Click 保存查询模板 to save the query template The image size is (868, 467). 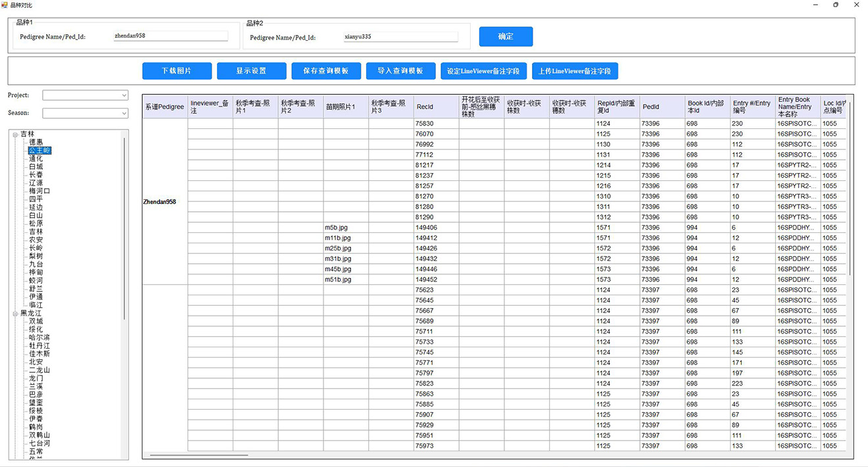click(x=326, y=71)
